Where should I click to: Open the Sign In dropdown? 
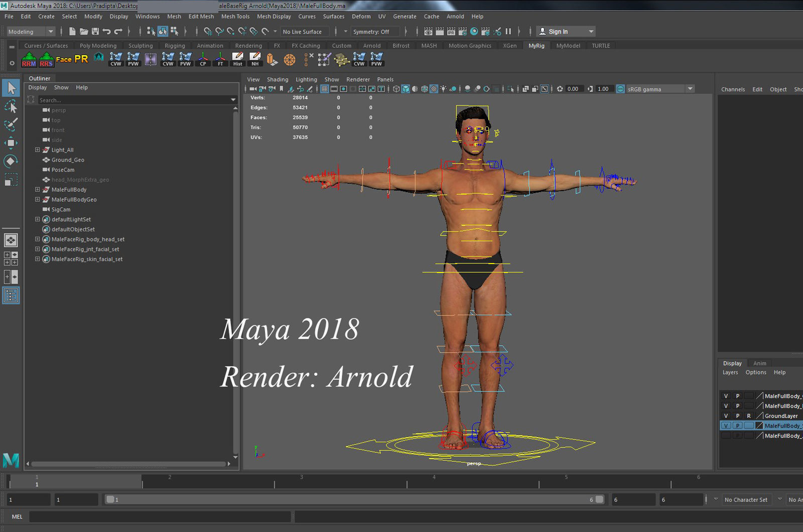pos(566,32)
